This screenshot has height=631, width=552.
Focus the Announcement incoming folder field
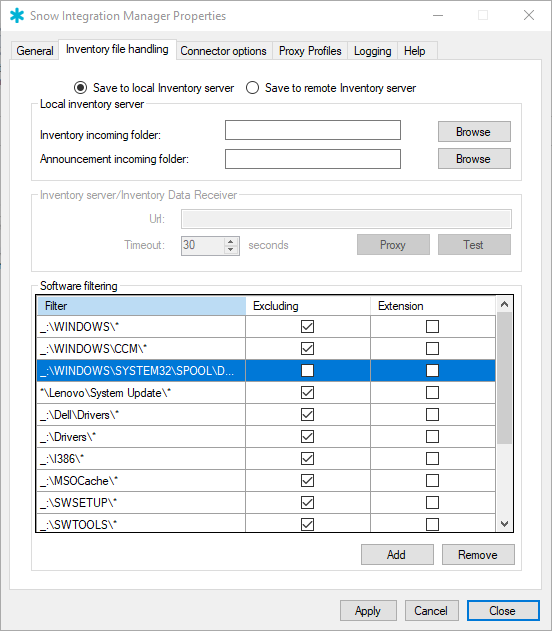(x=313, y=159)
